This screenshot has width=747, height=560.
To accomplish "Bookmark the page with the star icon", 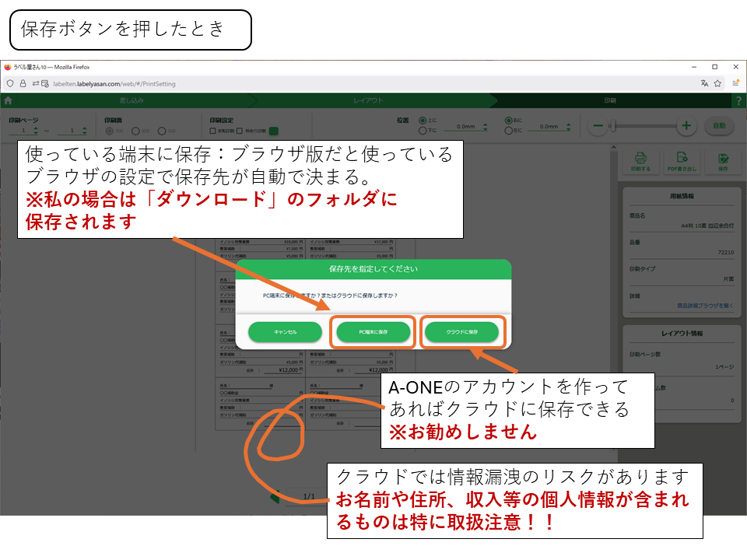I will pos(717,83).
